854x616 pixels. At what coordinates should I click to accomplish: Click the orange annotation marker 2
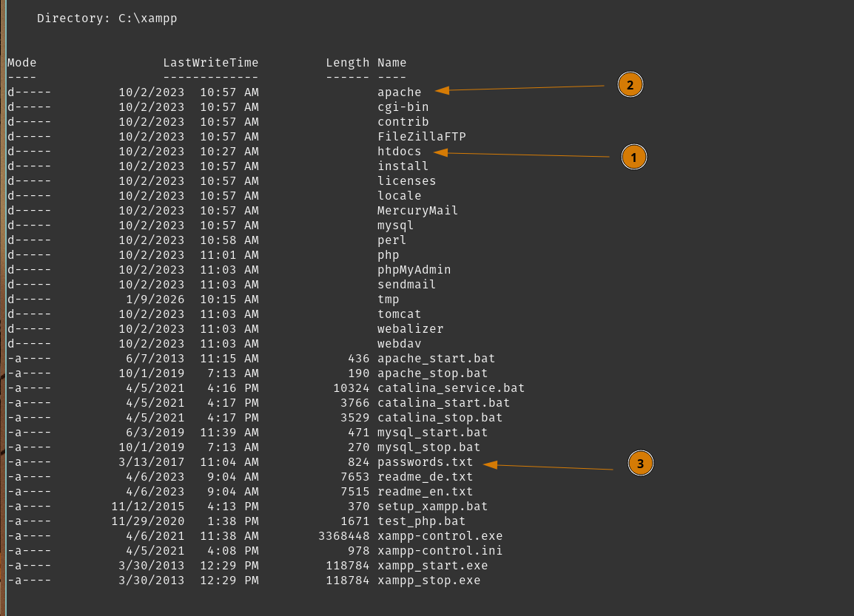coord(630,84)
